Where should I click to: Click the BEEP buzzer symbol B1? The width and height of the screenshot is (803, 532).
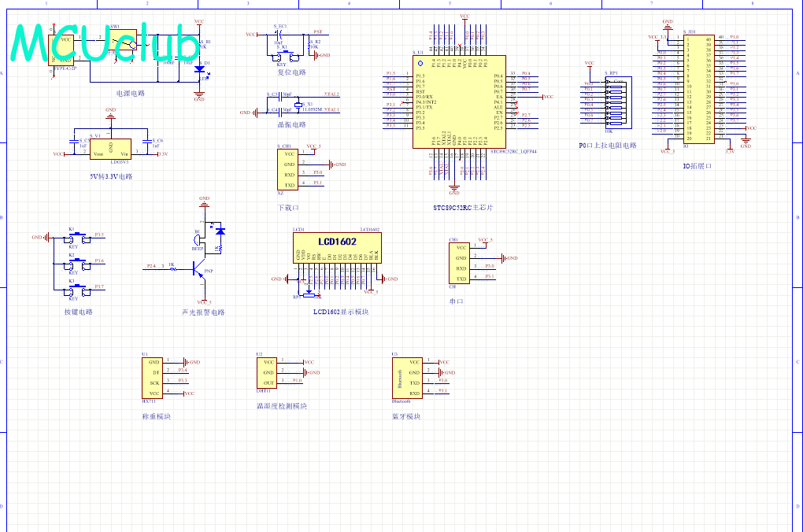tap(198, 238)
